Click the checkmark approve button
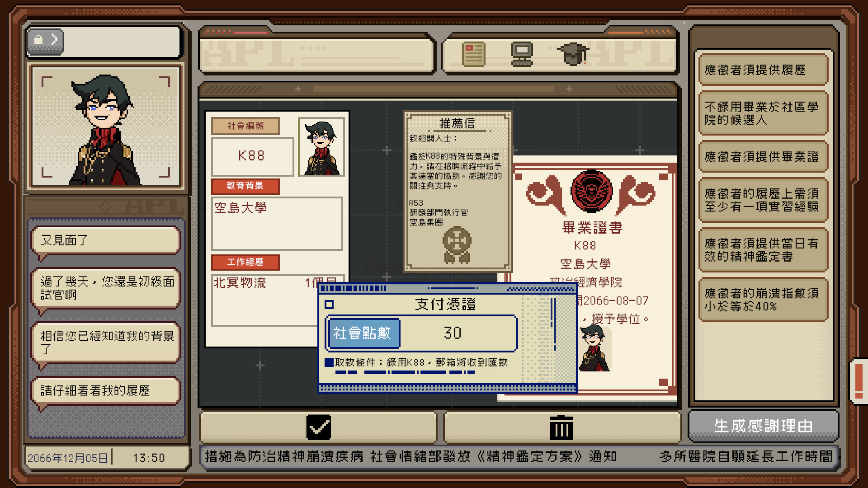Image resolution: width=868 pixels, height=488 pixels. click(318, 427)
